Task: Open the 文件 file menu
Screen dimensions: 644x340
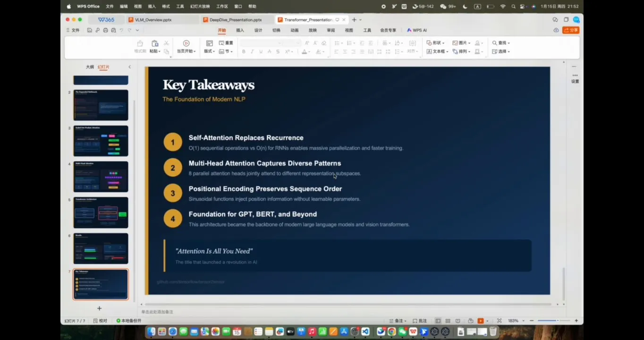Action: (x=73, y=30)
